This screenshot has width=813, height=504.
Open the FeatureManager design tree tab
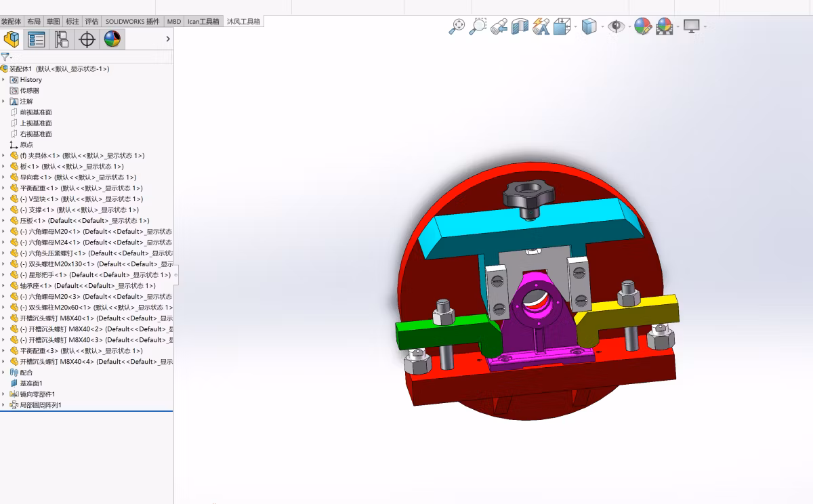pyautogui.click(x=12, y=39)
